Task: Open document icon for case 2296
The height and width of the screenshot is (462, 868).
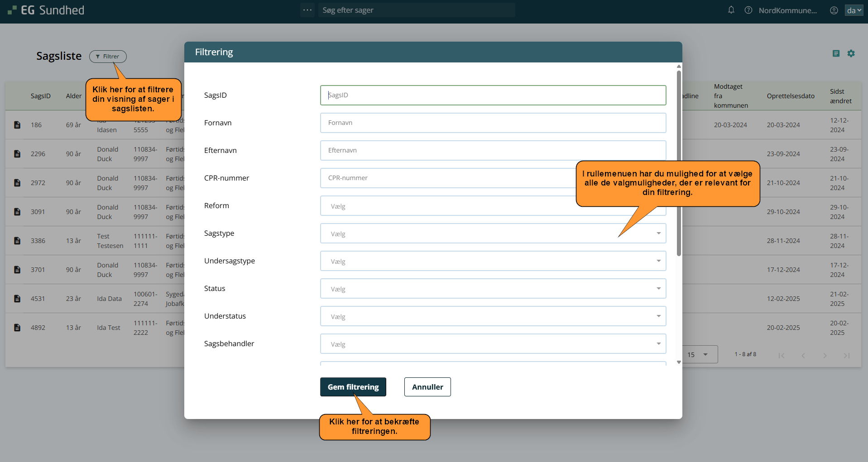Action: click(17, 154)
